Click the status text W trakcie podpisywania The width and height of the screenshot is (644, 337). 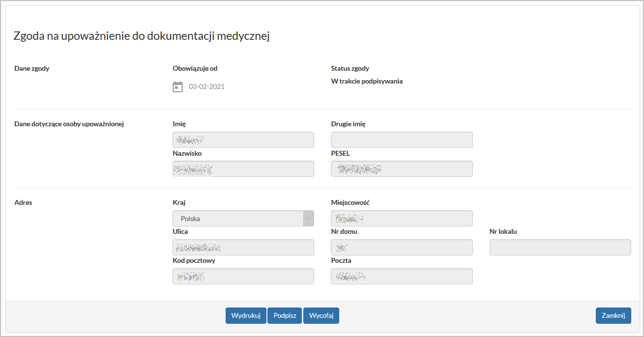pyautogui.click(x=367, y=82)
